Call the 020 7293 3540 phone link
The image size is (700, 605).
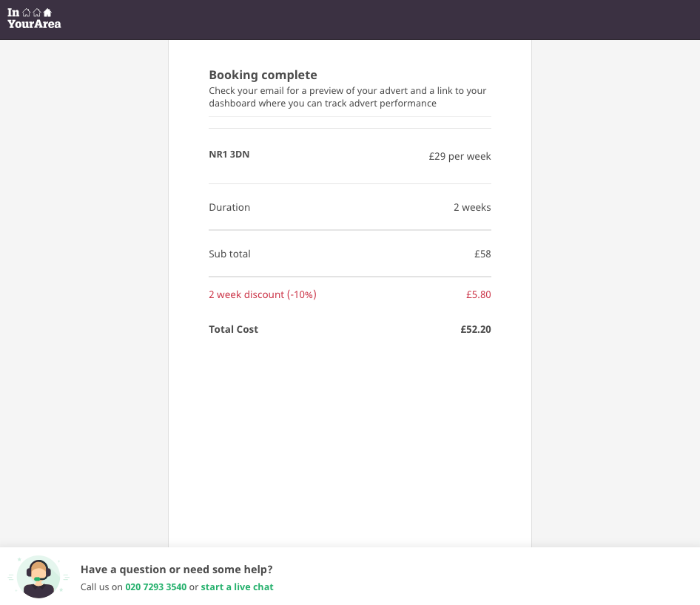(156, 587)
